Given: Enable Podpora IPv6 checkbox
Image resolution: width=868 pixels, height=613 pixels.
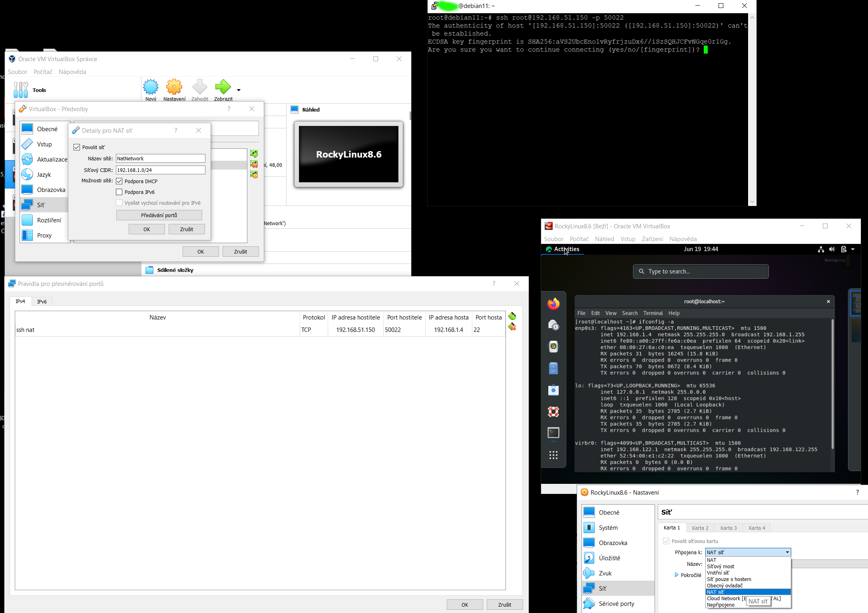Looking at the screenshot, I should (119, 192).
